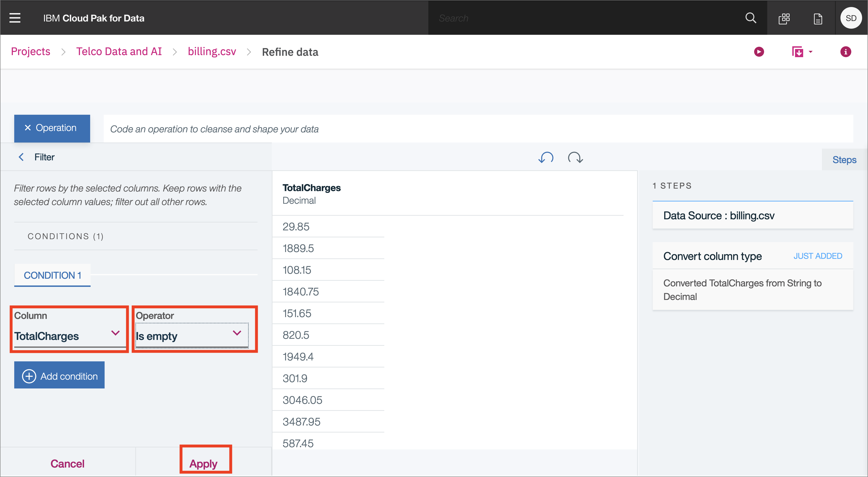Click the information icon
This screenshot has height=477, width=868.
point(845,52)
